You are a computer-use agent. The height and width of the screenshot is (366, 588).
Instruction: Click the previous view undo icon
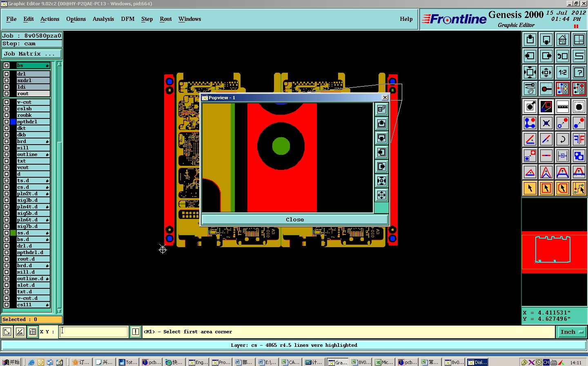(563, 56)
